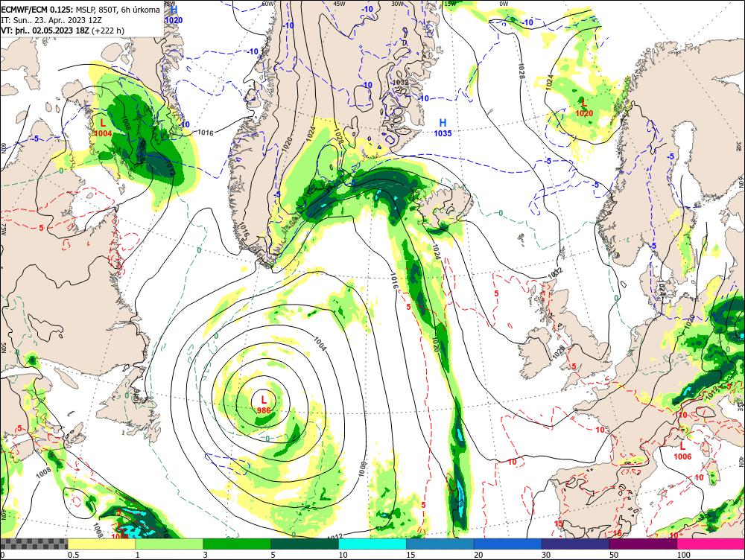Click the "0W" longitude label at the top
The width and height of the screenshot is (745, 560).
[504, 4]
